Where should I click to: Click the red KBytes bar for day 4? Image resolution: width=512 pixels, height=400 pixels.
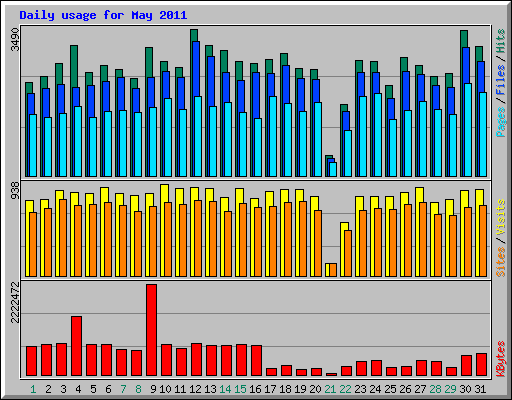tap(76, 346)
